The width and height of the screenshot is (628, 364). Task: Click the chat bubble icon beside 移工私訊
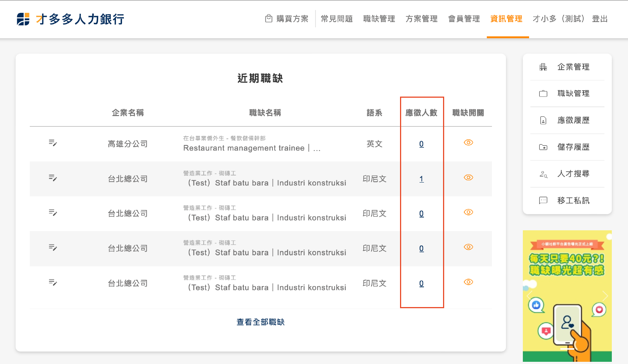coord(543,201)
